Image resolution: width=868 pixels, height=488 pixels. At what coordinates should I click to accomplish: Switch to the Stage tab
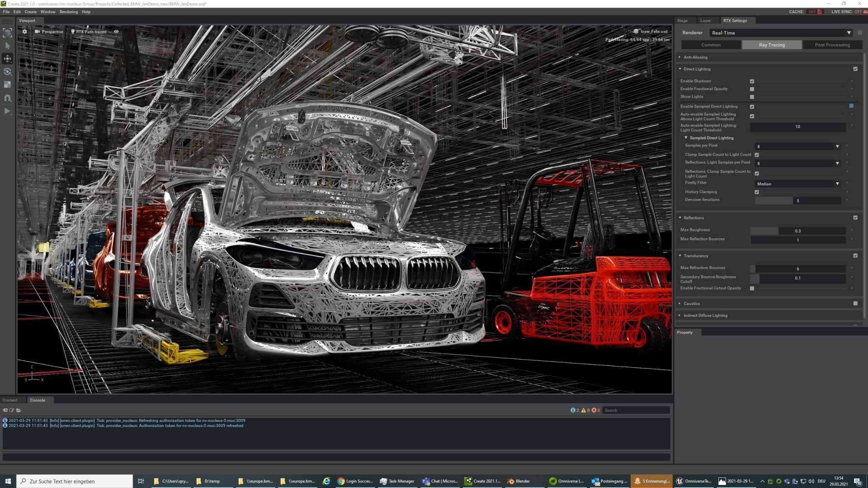coord(683,20)
